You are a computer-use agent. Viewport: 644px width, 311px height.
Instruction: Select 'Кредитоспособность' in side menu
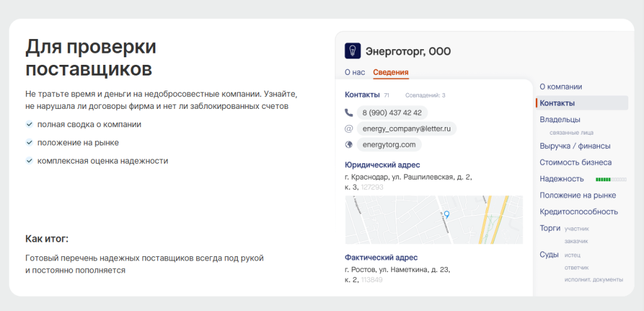pyautogui.click(x=579, y=212)
